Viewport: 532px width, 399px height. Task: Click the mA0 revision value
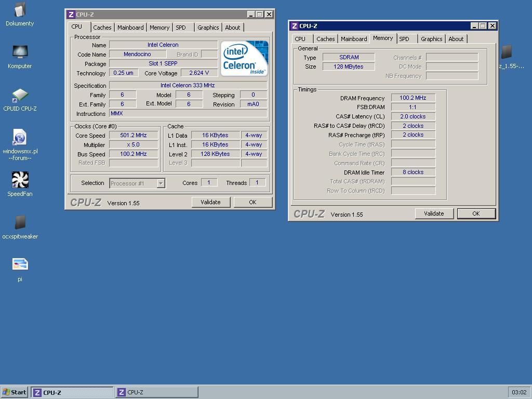tap(253, 104)
